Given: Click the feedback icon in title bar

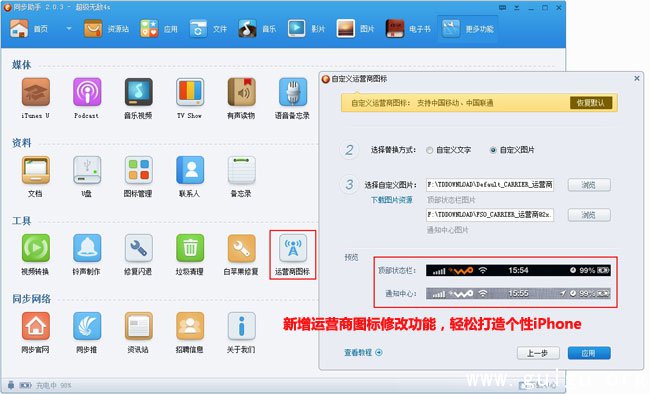Looking at the screenshot, I should point(502,7).
